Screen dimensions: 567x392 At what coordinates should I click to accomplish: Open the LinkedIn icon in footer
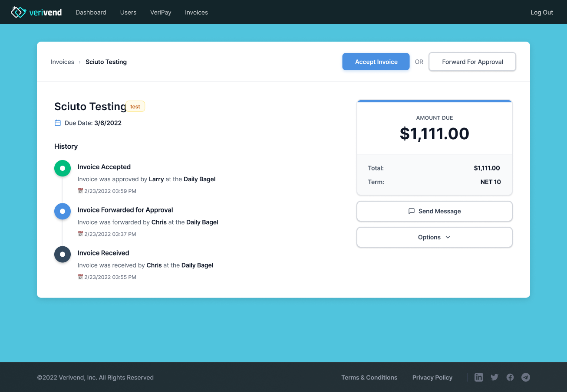tap(478, 377)
